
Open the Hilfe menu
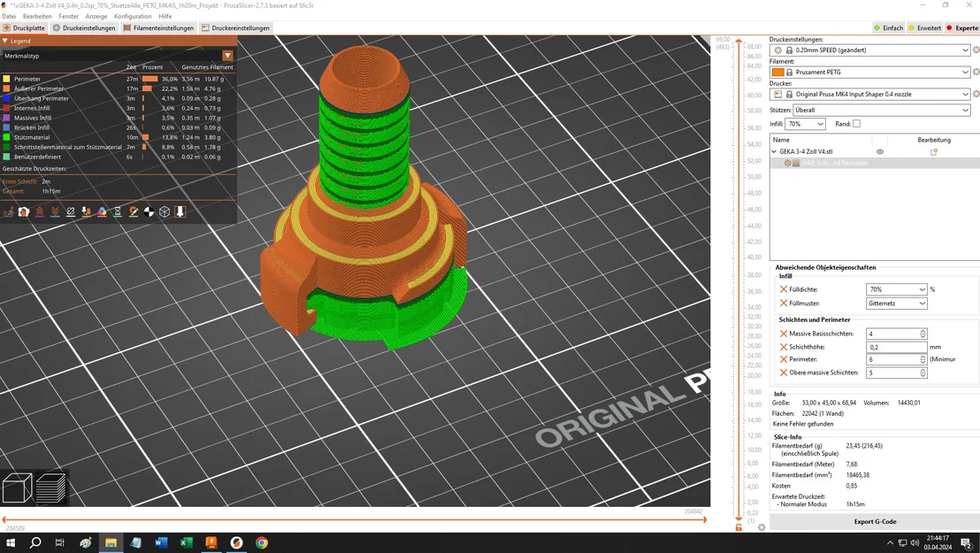[165, 16]
